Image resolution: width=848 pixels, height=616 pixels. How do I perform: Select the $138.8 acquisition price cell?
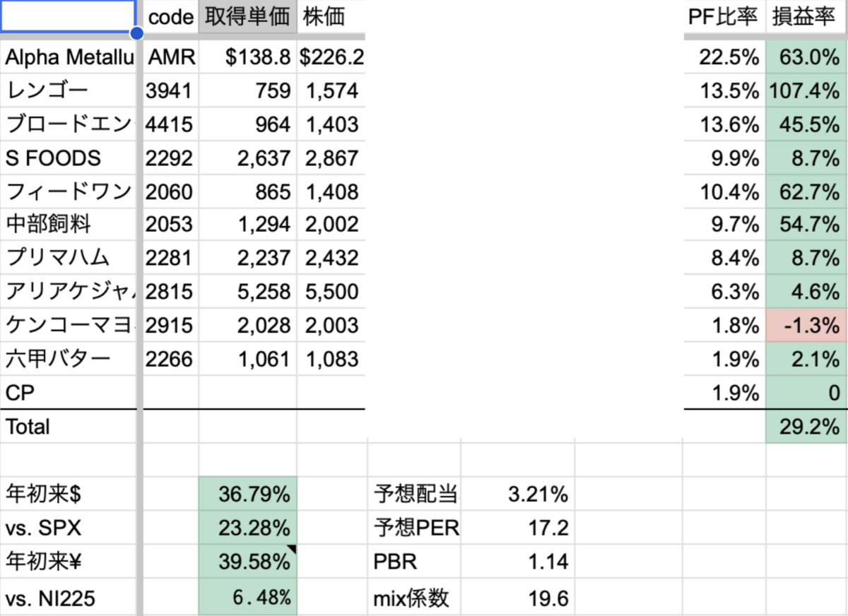247,57
